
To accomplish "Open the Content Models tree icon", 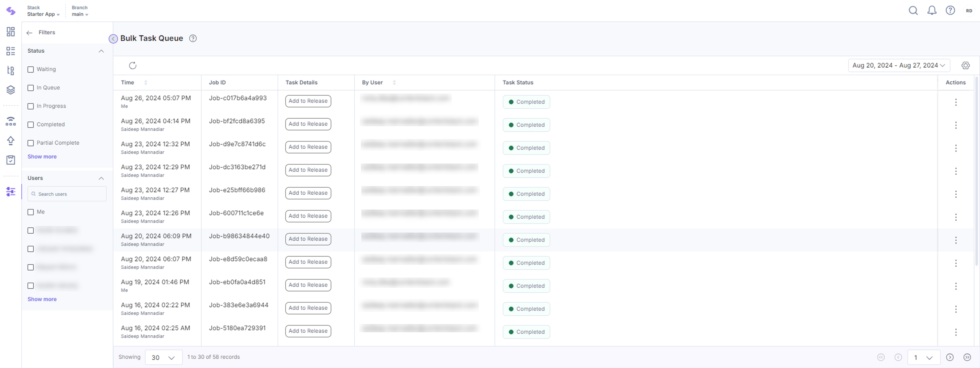I will click(x=11, y=71).
